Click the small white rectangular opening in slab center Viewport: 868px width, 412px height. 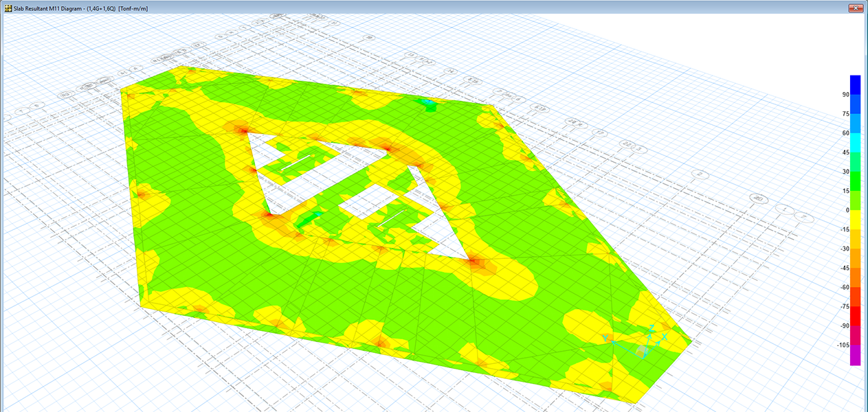tap(357, 205)
